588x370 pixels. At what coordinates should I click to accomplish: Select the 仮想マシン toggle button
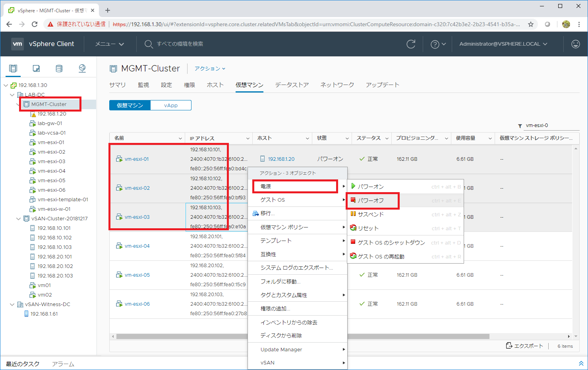130,105
